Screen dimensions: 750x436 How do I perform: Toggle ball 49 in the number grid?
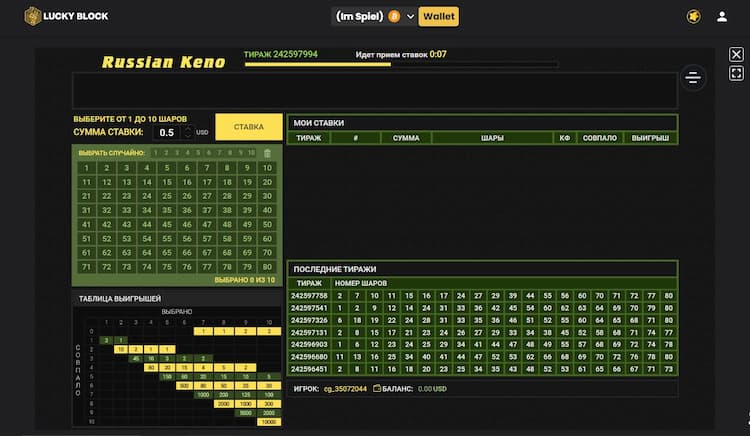[x=247, y=224]
